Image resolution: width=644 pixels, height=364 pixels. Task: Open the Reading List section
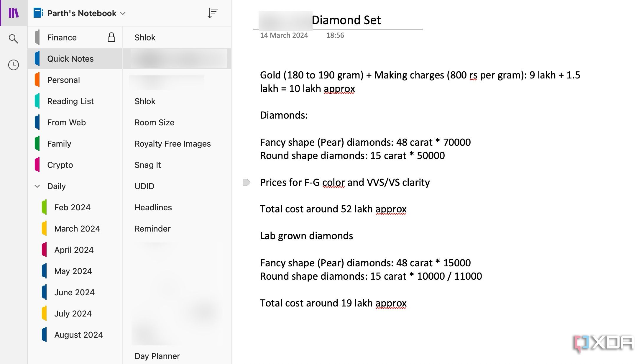coord(70,101)
